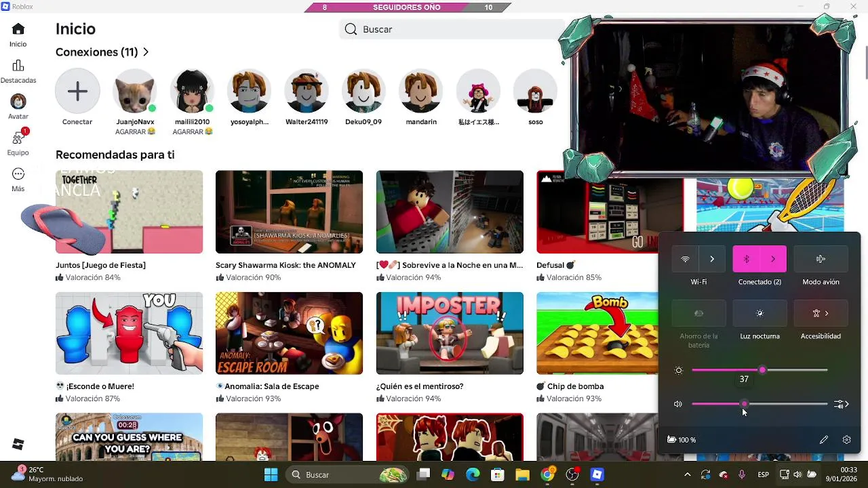868x488 pixels.
Task: Click the microphone tray icon
Action: click(741, 474)
